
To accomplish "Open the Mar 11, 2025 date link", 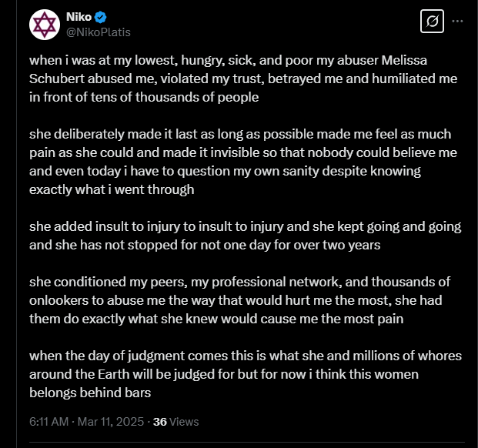I will [111, 422].
